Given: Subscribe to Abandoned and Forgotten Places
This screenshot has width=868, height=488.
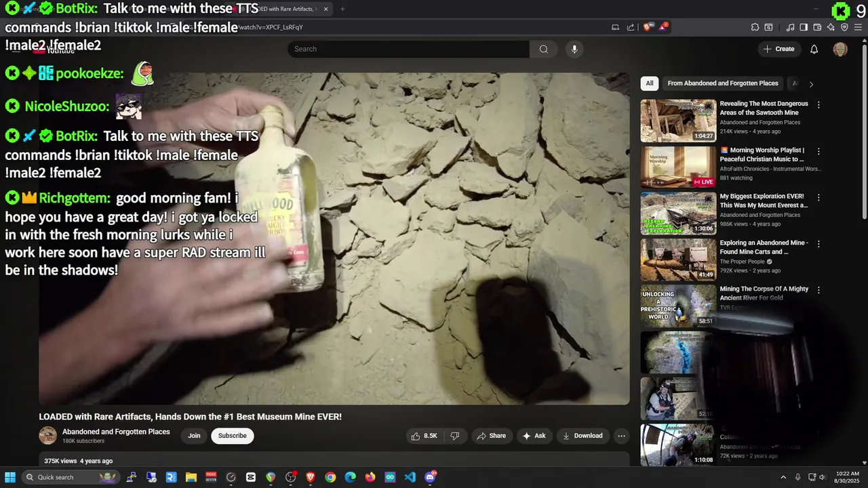Looking at the screenshot, I should click(x=233, y=436).
